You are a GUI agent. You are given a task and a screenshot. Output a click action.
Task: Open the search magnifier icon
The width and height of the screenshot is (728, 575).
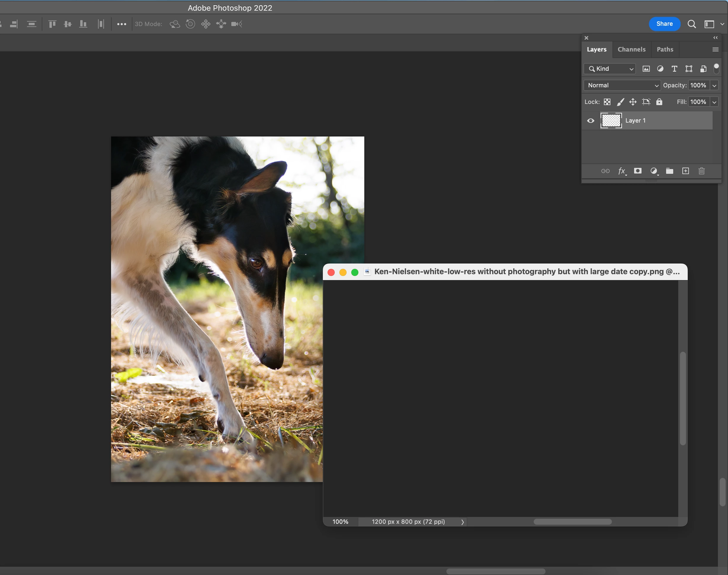point(691,24)
